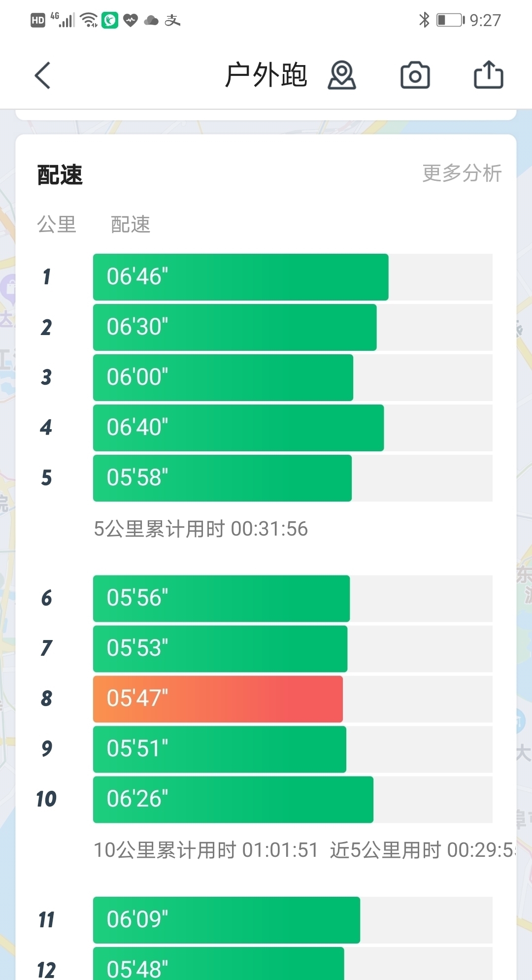The height and width of the screenshot is (980, 532).
Task: Tap the Bluetooth status icon
Action: pos(424,20)
